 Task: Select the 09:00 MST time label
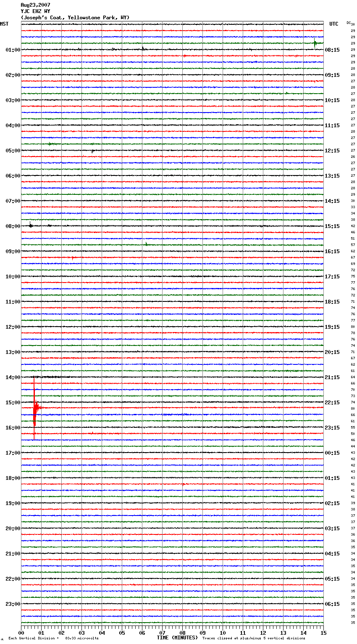[x=13, y=251]
